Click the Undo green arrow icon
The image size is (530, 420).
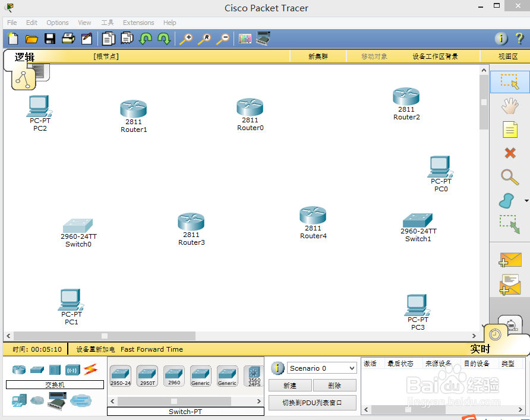(x=146, y=39)
